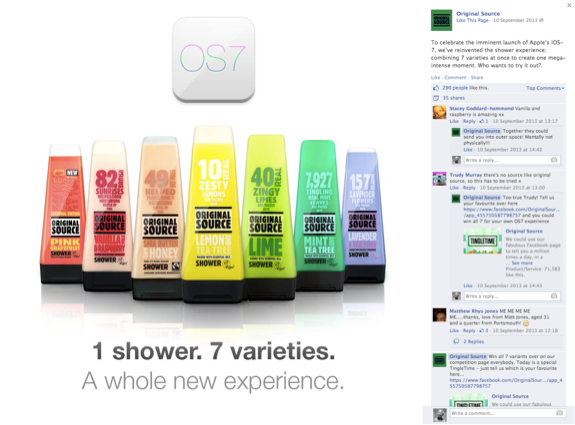Like Stacey Goddard-hammond's comment
This screenshot has width=575, height=425.
tap(454, 121)
